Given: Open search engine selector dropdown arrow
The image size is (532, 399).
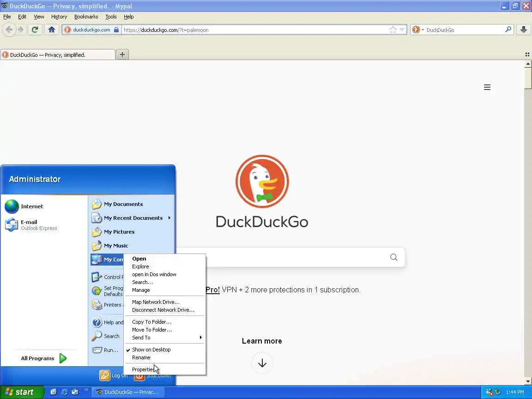Looking at the screenshot, I should pos(423,30).
